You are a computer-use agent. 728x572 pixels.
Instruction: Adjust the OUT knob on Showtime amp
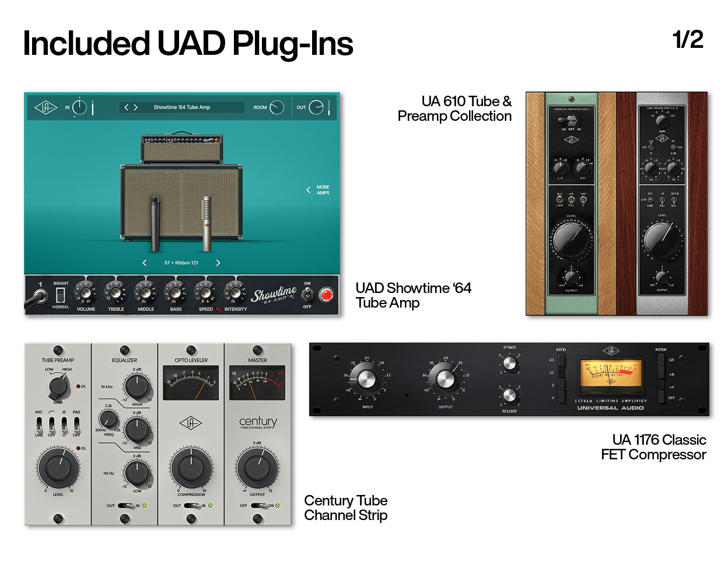[316, 107]
